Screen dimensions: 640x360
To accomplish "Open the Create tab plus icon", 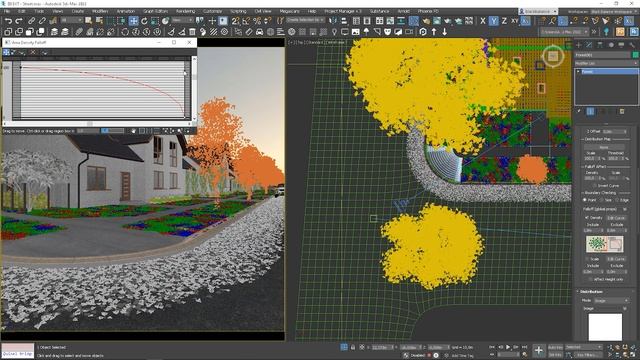I will (x=578, y=45).
